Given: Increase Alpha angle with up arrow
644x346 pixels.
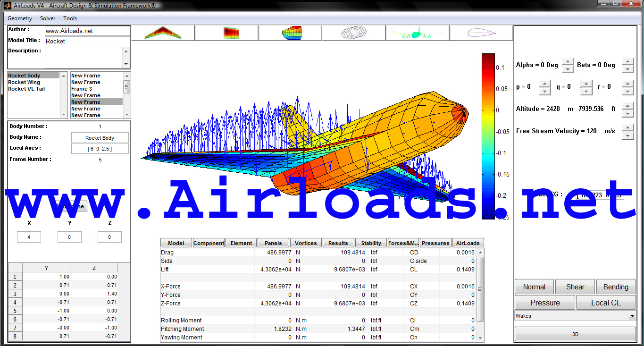Looking at the screenshot, I should (x=568, y=62).
